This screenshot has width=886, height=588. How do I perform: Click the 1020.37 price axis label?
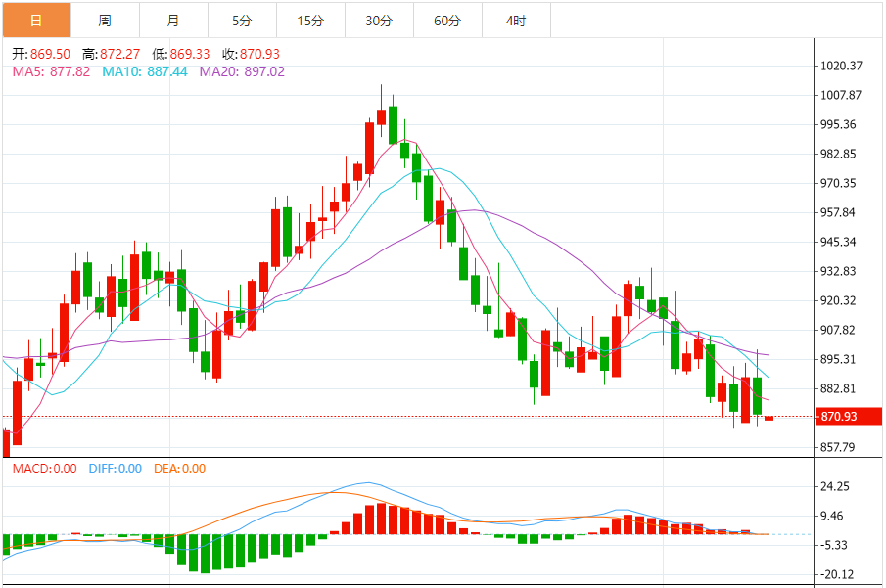[841, 66]
